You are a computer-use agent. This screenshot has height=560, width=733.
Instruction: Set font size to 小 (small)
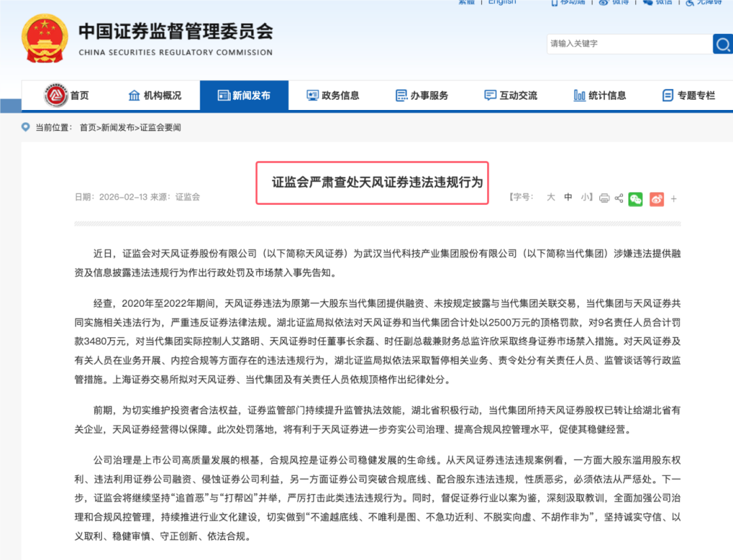tap(585, 198)
